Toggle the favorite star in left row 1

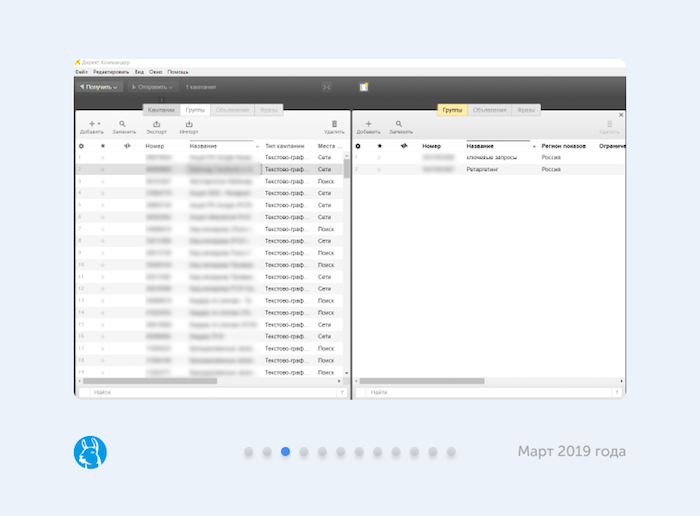click(103, 158)
